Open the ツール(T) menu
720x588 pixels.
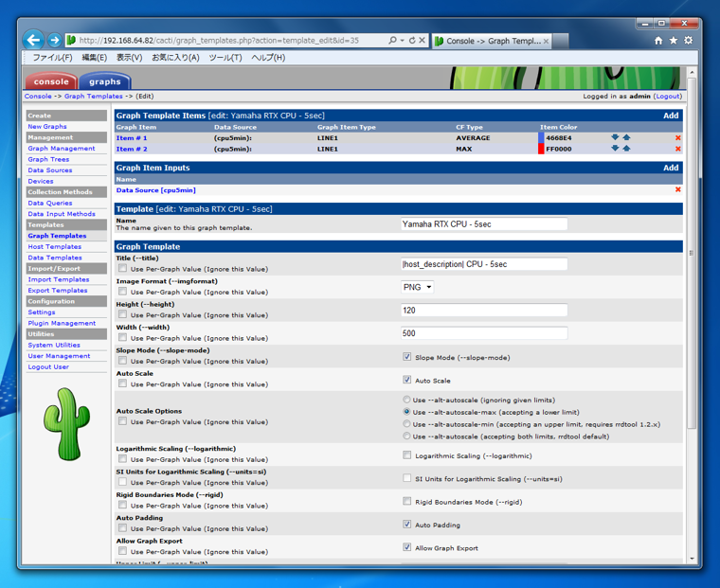(x=225, y=58)
